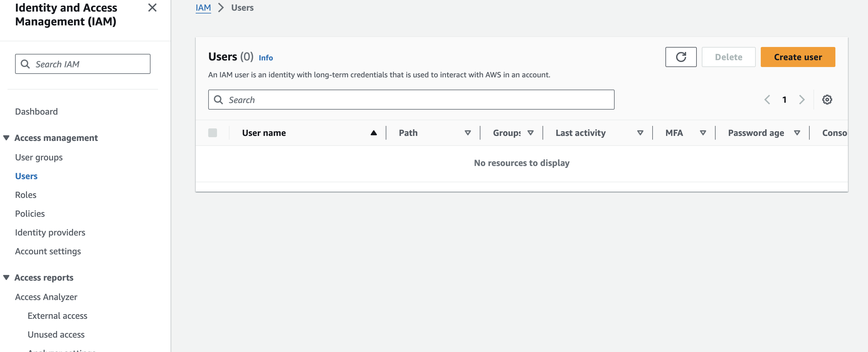The image size is (868, 352).
Task: Go to next page arrow
Action: [802, 100]
